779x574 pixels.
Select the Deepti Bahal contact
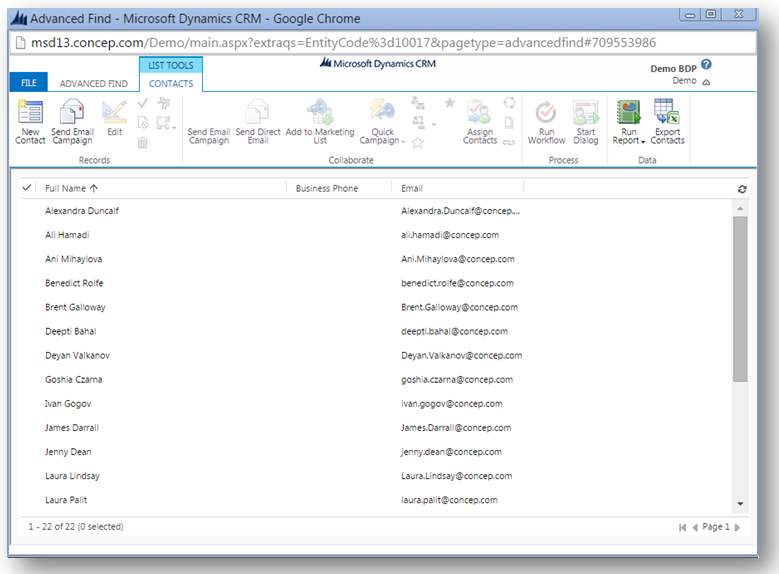pyautogui.click(x=71, y=331)
